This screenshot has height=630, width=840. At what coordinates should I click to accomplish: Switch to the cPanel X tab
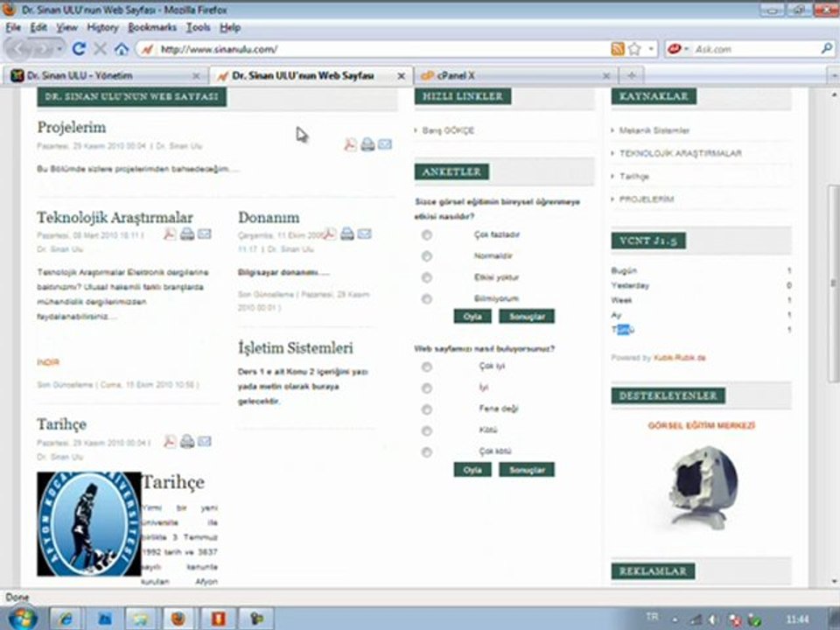[514, 75]
